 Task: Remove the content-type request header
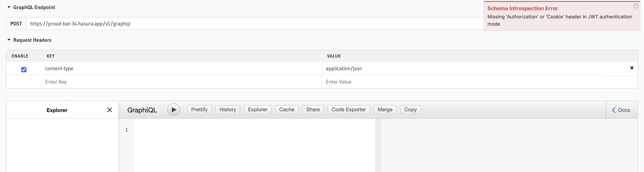coord(632,68)
